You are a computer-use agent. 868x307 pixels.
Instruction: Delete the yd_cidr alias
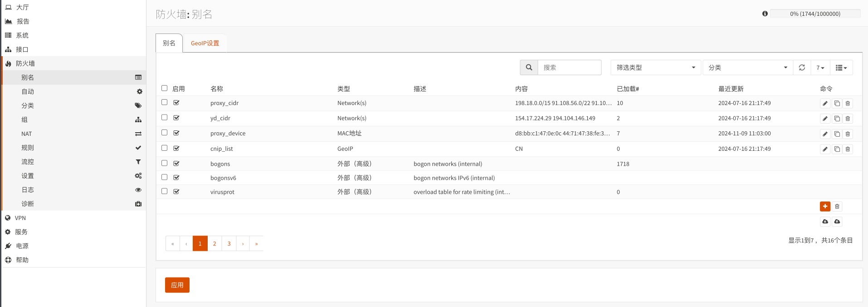(848, 119)
